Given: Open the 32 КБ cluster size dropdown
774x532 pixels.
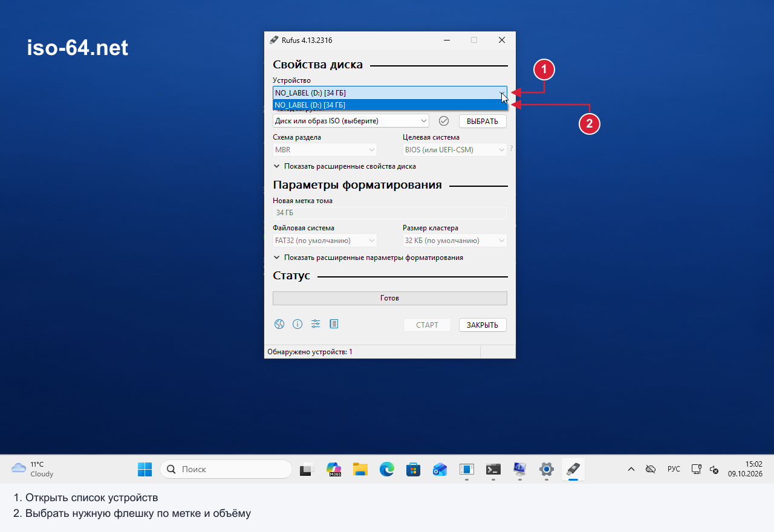Looking at the screenshot, I should pos(455,241).
